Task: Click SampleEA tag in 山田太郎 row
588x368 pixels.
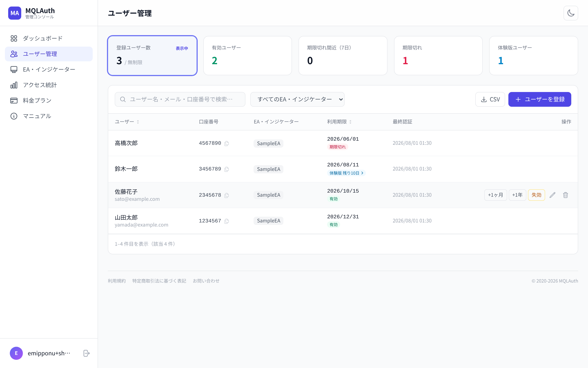Action: pyautogui.click(x=268, y=221)
